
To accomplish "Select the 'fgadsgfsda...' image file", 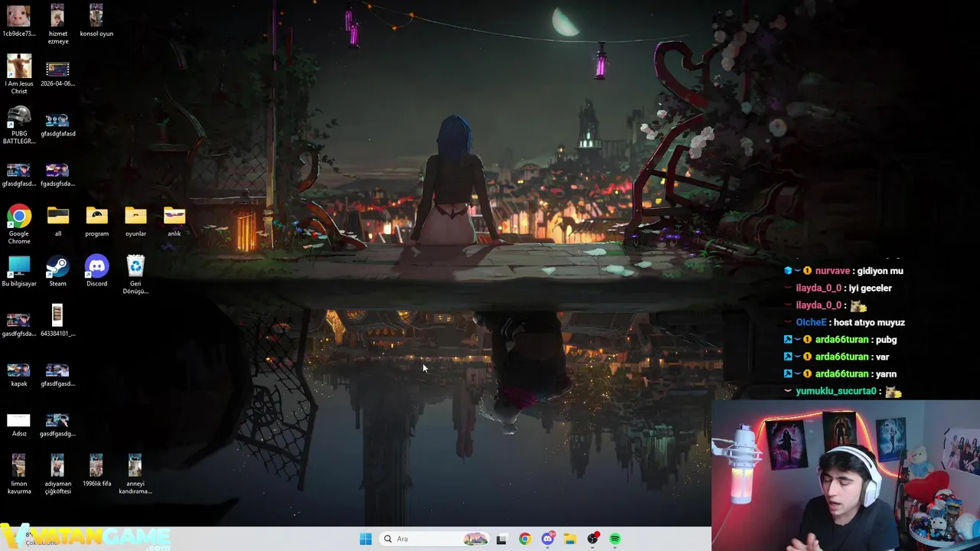I will (x=57, y=174).
